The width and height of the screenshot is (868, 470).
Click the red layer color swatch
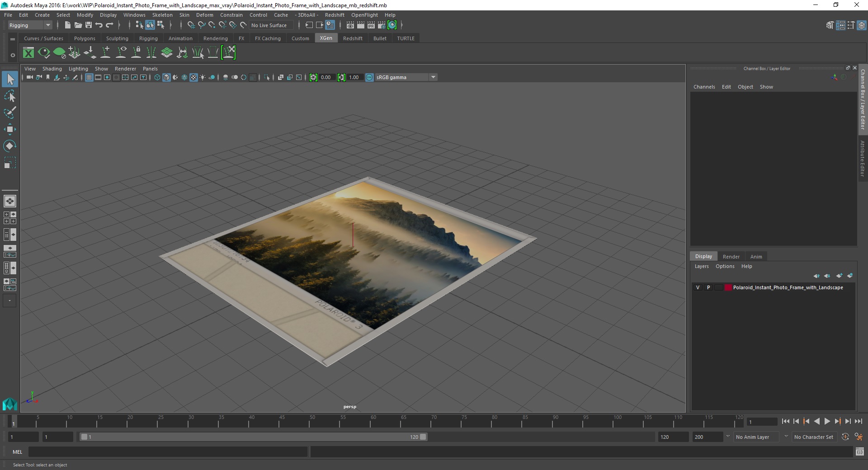(x=728, y=287)
